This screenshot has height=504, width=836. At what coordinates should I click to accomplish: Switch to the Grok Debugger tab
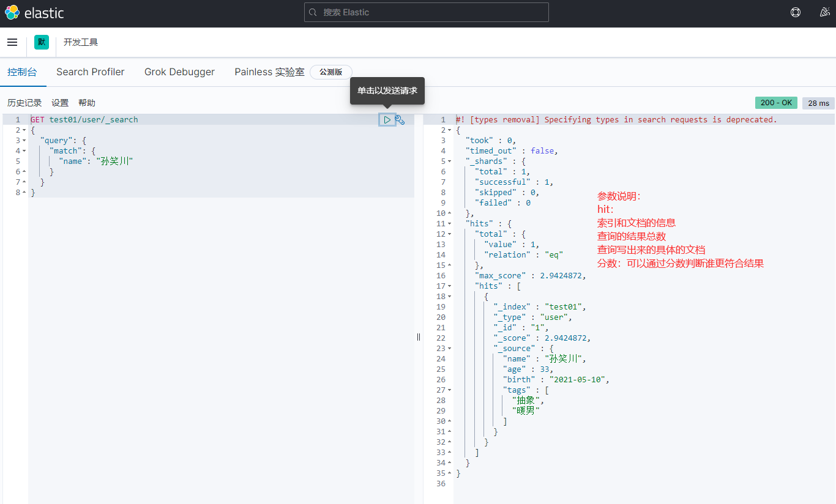179,72
